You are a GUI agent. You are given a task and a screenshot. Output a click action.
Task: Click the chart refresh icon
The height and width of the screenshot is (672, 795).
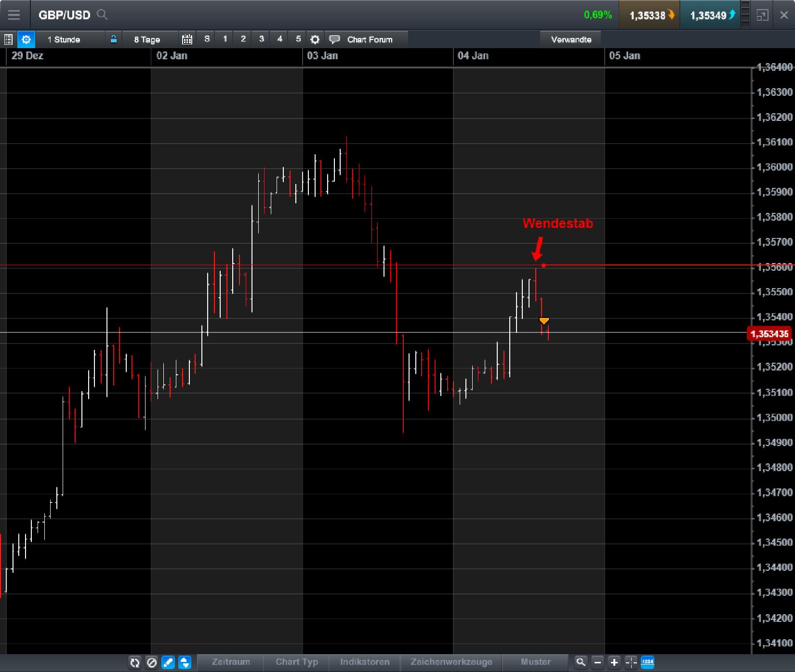(x=135, y=662)
